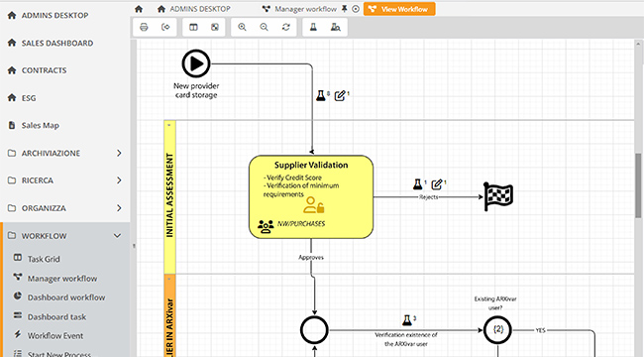The image size is (644, 357).
Task: Click the zoom out magnifier icon
Action: [265, 27]
